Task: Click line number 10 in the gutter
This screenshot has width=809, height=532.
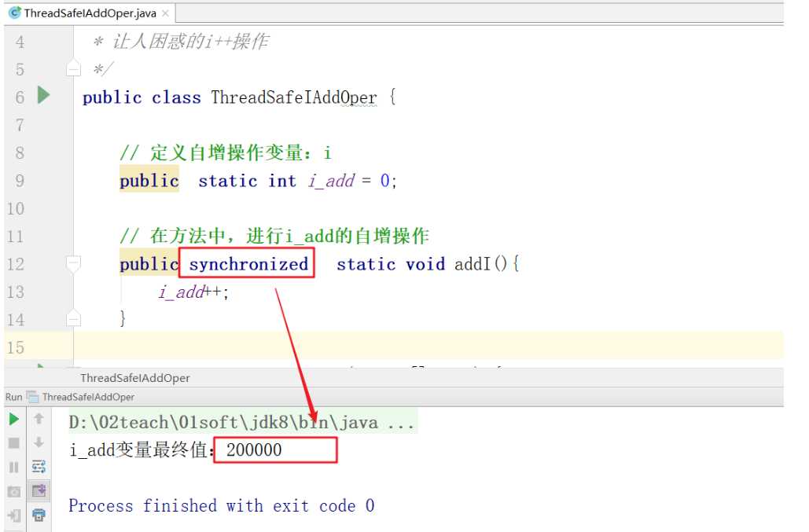Action: tap(16, 208)
